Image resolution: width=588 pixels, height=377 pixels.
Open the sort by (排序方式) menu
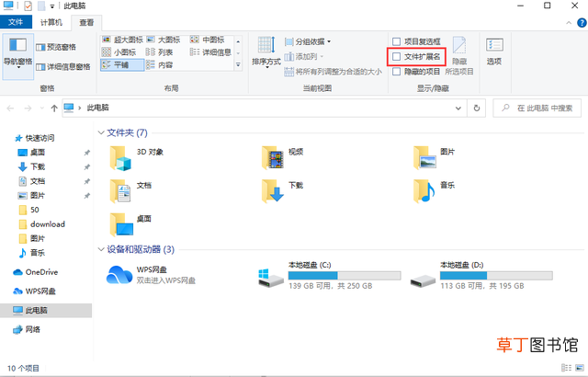266,52
